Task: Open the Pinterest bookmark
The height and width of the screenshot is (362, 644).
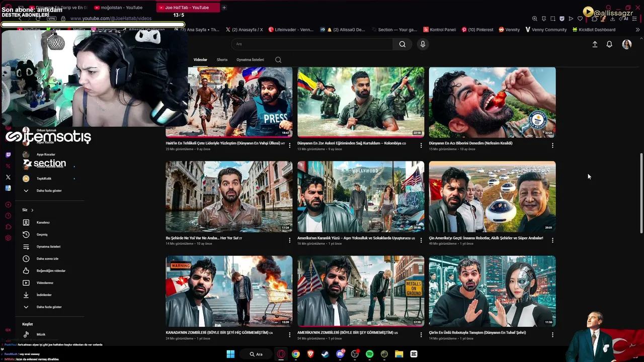Action: tap(477, 30)
